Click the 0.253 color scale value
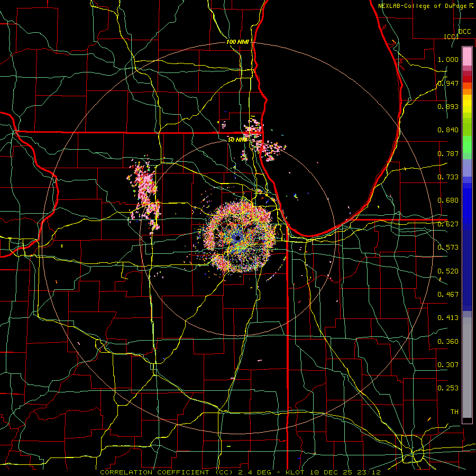476x476 pixels. pos(448,388)
